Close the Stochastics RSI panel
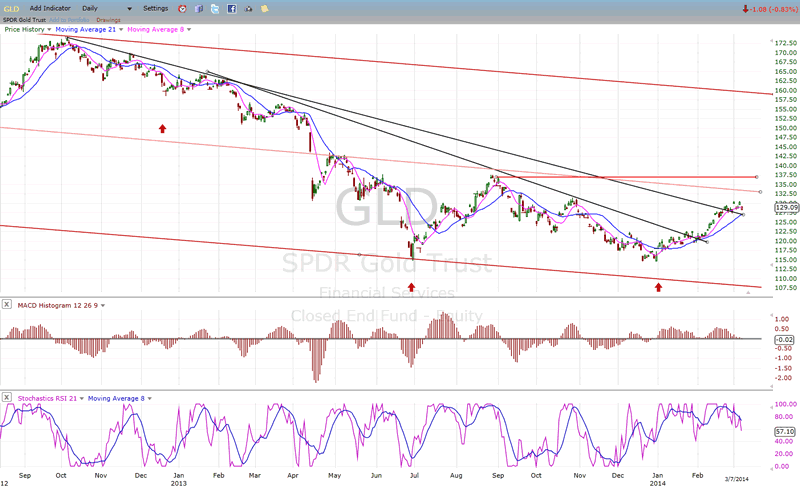The width and height of the screenshot is (800, 487). [x=7, y=397]
